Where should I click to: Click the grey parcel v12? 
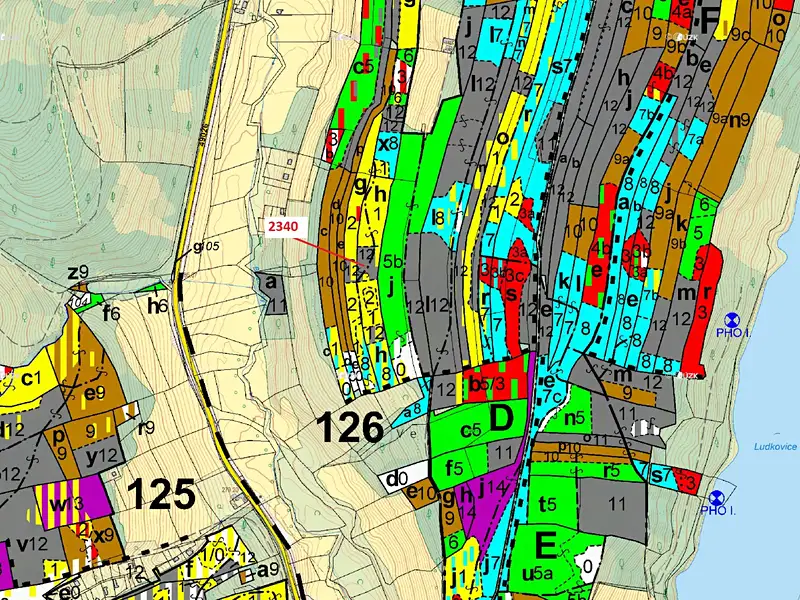pos(32,544)
